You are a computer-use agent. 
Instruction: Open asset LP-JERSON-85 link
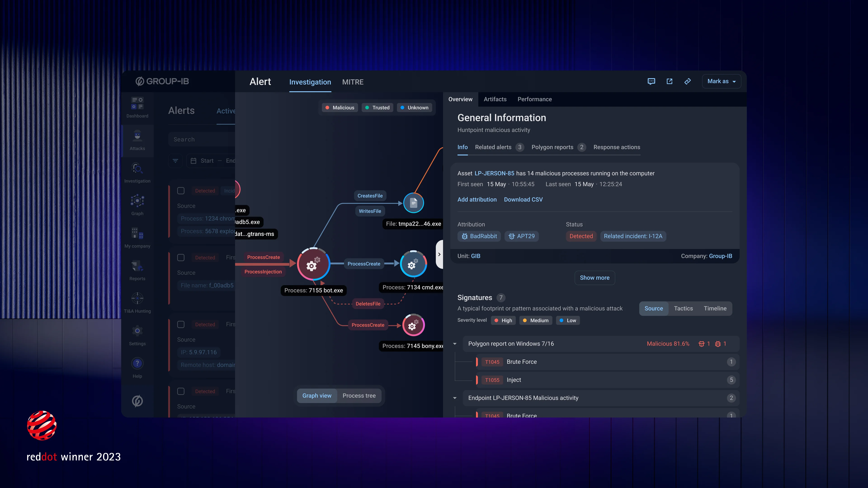pos(494,174)
